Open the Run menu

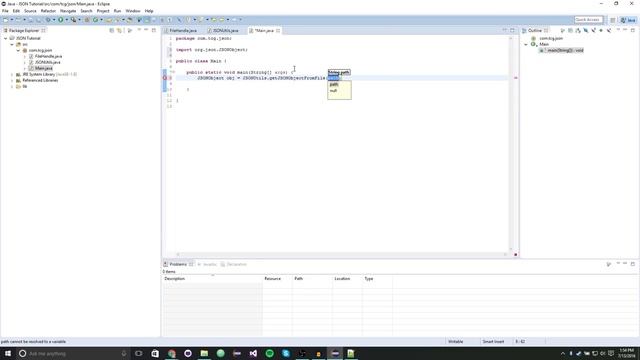(118, 11)
